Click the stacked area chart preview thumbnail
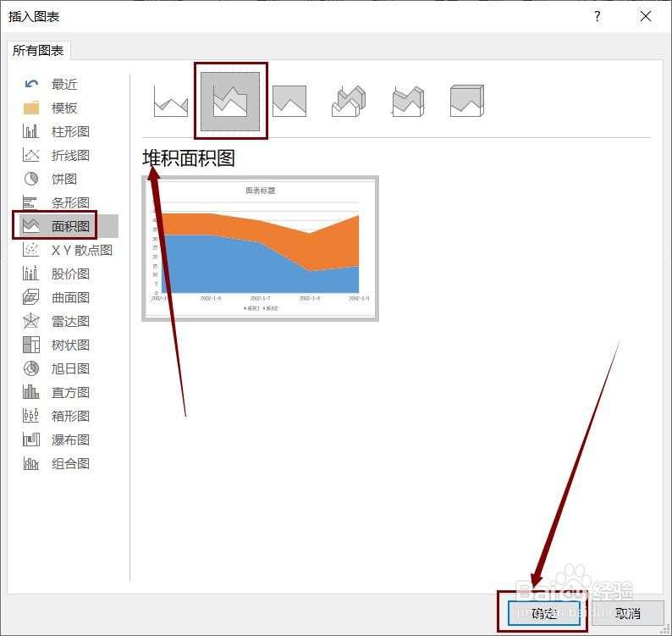The height and width of the screenshot is (636, 672). coord(260,248)
